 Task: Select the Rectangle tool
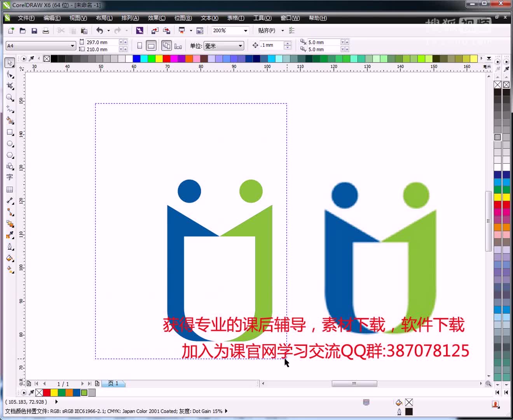(x=10, y=132)
